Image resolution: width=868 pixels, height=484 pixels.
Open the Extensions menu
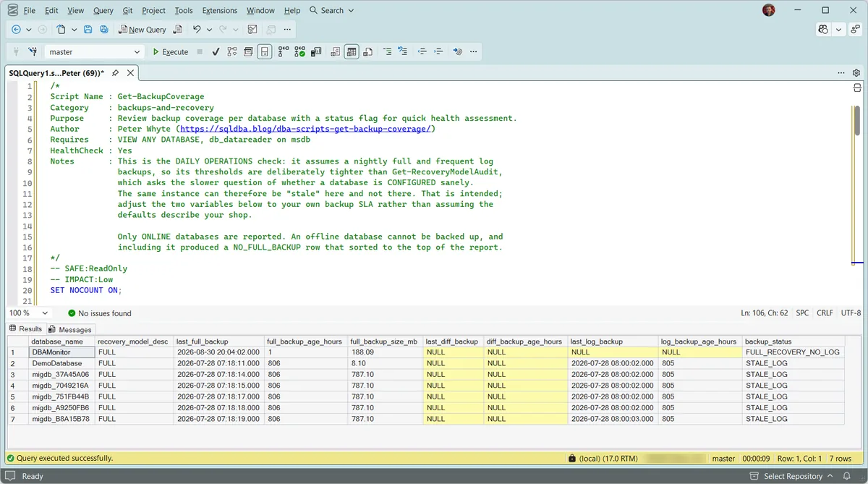point(220,10)
